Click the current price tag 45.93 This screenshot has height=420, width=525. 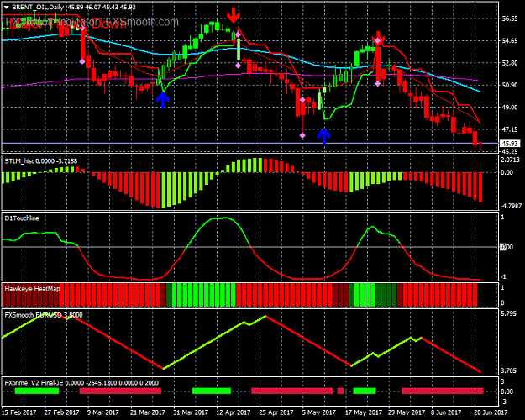[x=510, y=144]
